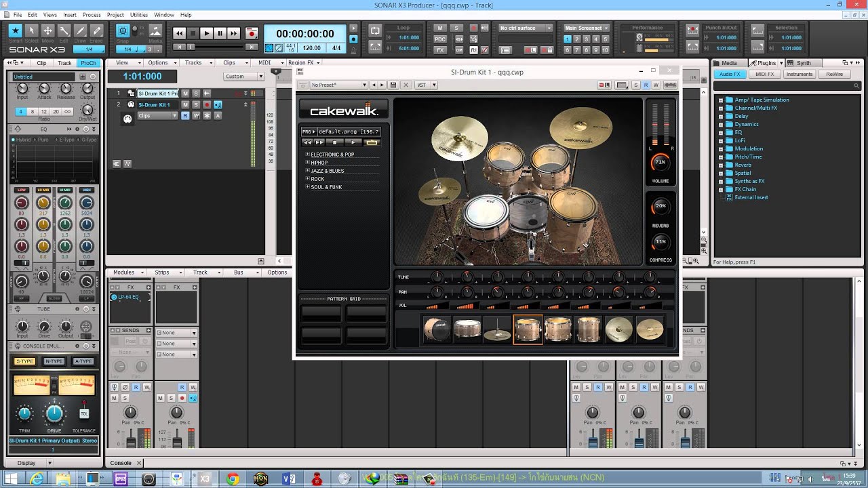Solo the SI-Drum Kit 1 Pri track

click(x=196, y=94)
